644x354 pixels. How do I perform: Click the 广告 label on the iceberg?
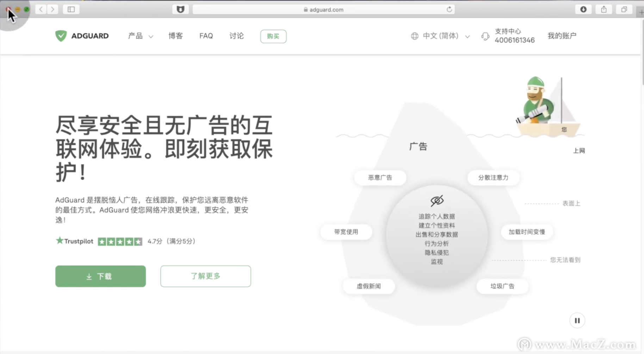pyautogui.click(x=418, y=146)
